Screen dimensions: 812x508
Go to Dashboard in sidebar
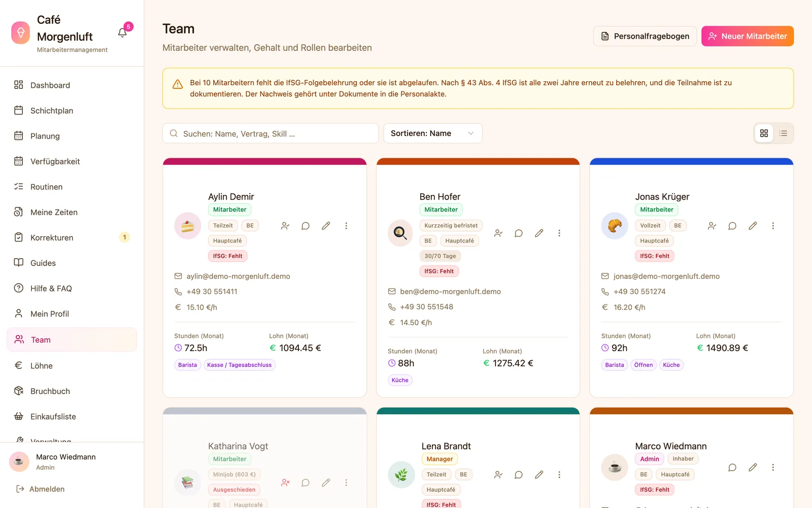[x=72, y=85]
